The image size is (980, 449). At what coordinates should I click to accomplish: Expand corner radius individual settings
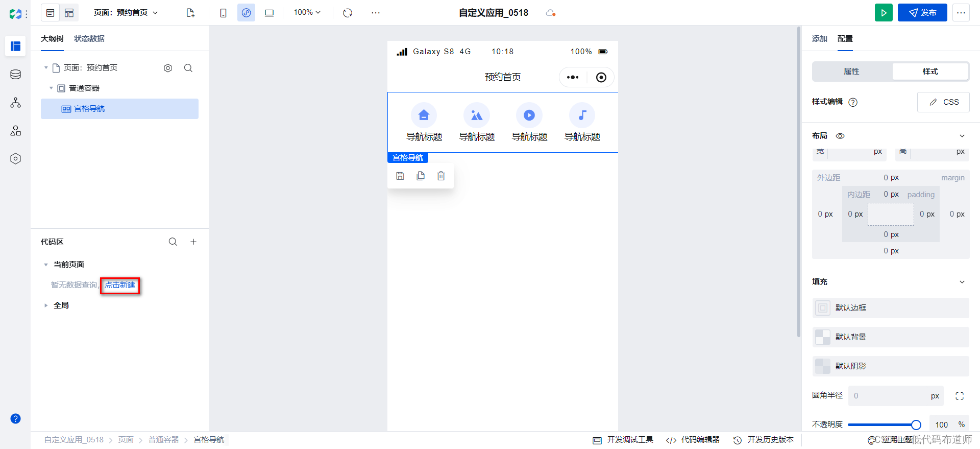coord(960,396)
